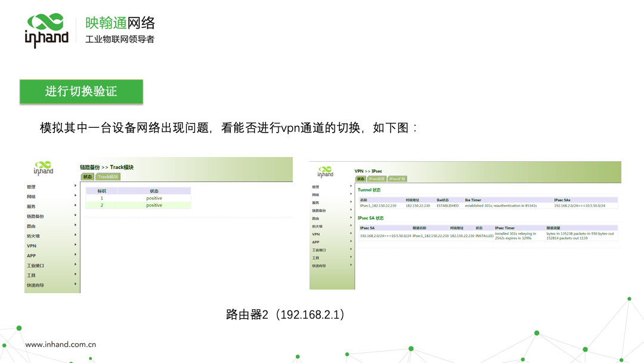The height and width of the screenshot is (363, 644).
Task: Expand VPN arrow in Track module sidebar
Action: click(75, 245)
